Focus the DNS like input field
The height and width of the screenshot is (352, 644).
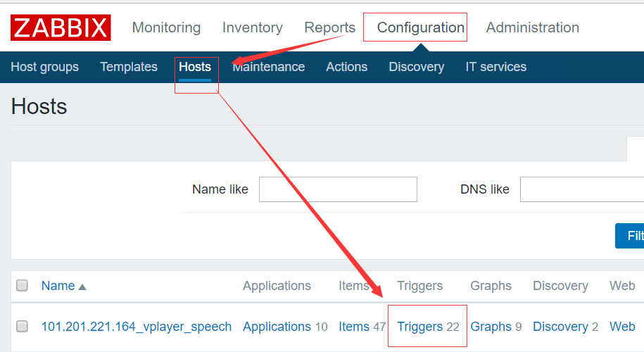click(x=582, y=189)
